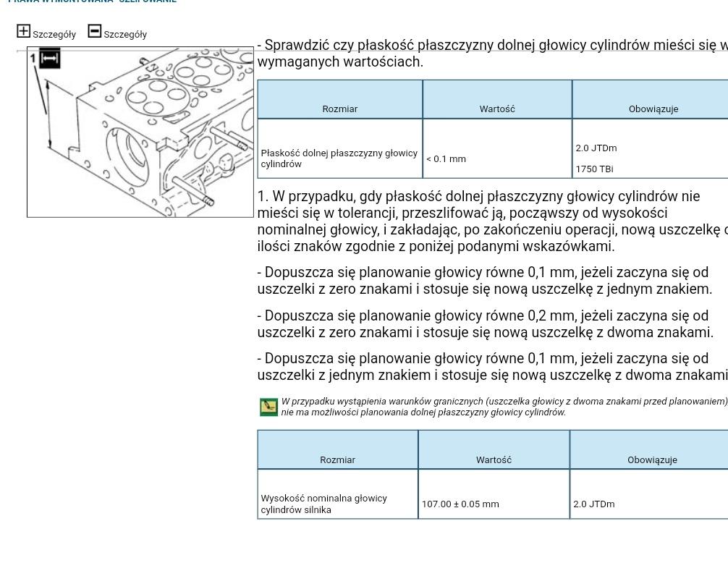This screenshot has height=576, width=728.
Task: Select the '107.00 ± 0.05 mm' value cell
Action: [494, 494]
